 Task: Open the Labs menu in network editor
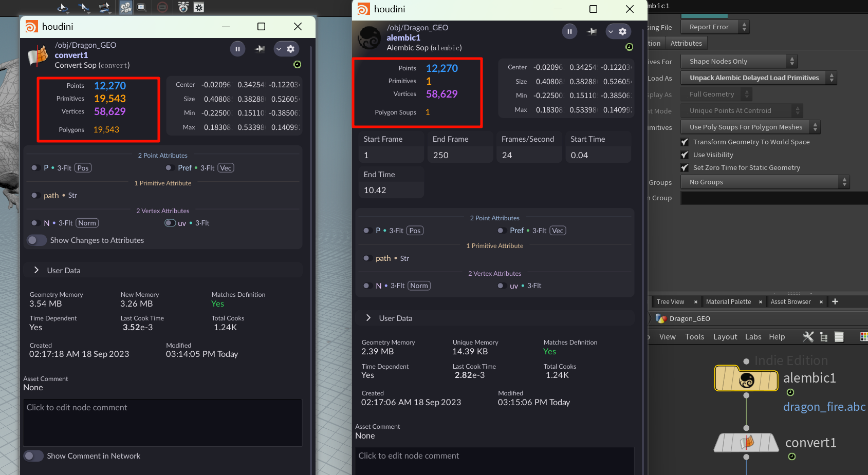tap(753, 337)
